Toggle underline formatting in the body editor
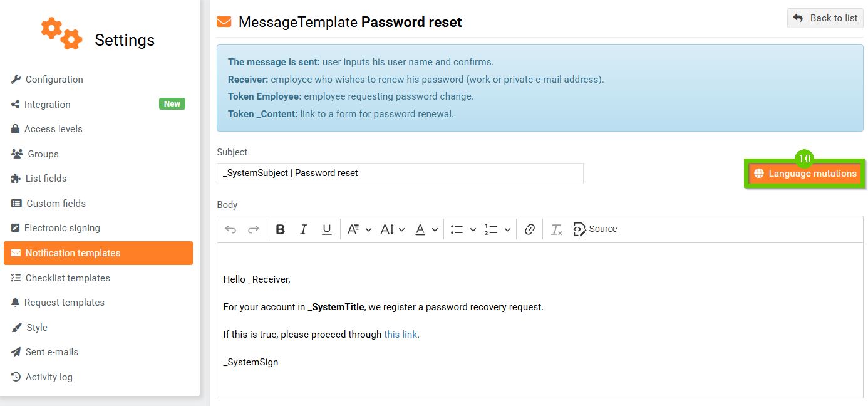This screenshot has height=406, width=868. click(x=326, y=229)
